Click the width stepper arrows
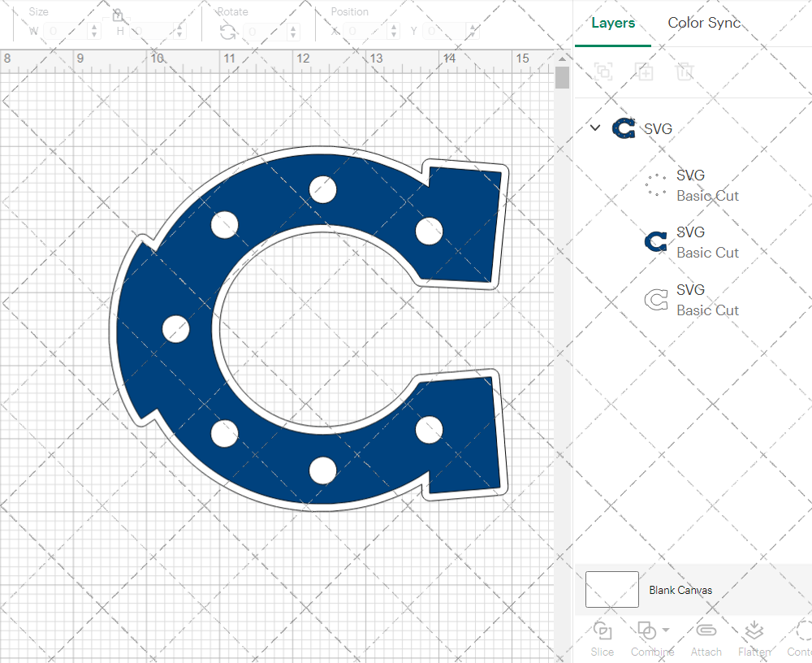 pos(94,31)
